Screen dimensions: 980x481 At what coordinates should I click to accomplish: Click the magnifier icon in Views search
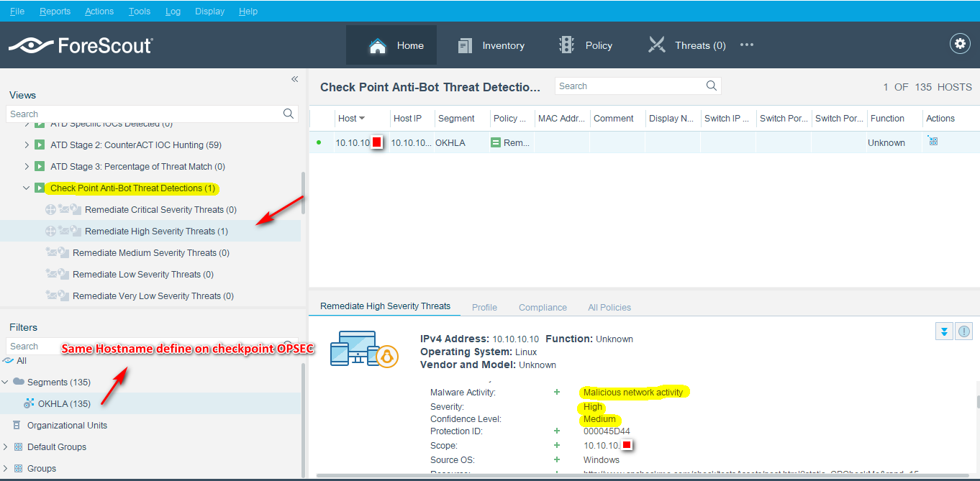tap(288, 114)
